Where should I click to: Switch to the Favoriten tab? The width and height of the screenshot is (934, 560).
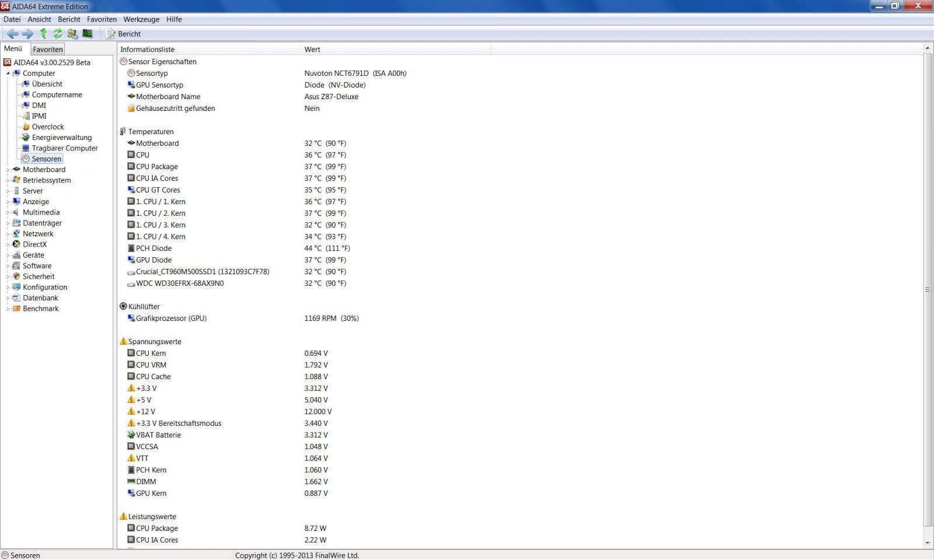coord(47,50)
